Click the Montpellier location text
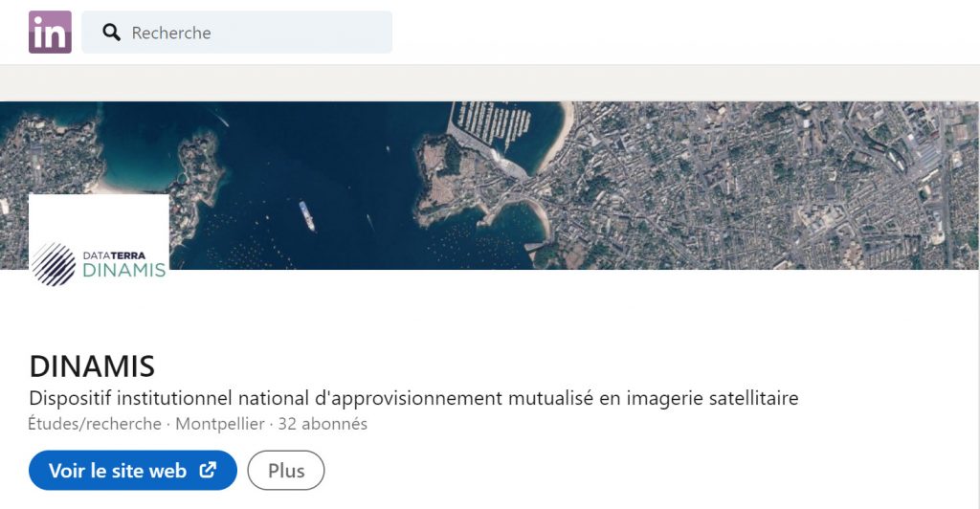Image resolution: width=980 pixels, height=509 pixels. pos(220,423)
